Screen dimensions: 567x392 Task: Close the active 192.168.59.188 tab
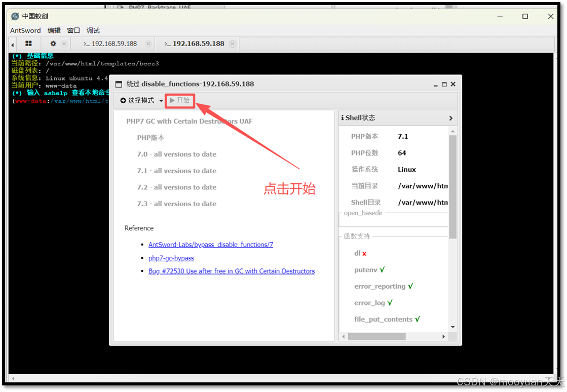(x=233, y=44)
